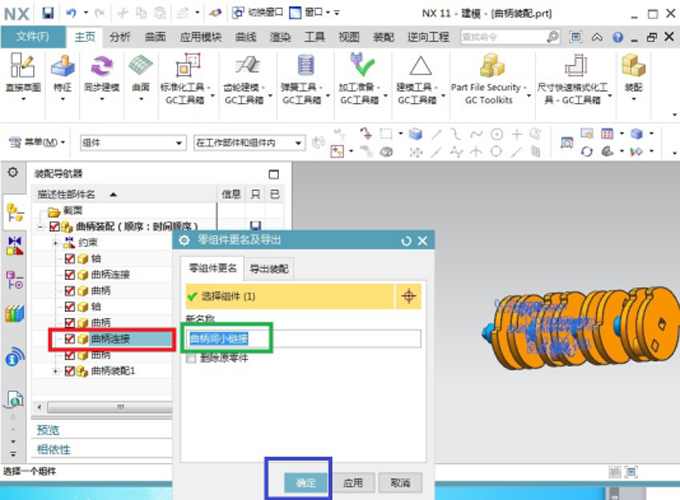Image resolution: width=680 pixels, height=500 pixels.
Task: Open the 在工作部件和组件内 scope dropdown
Action: pos(250,142)
